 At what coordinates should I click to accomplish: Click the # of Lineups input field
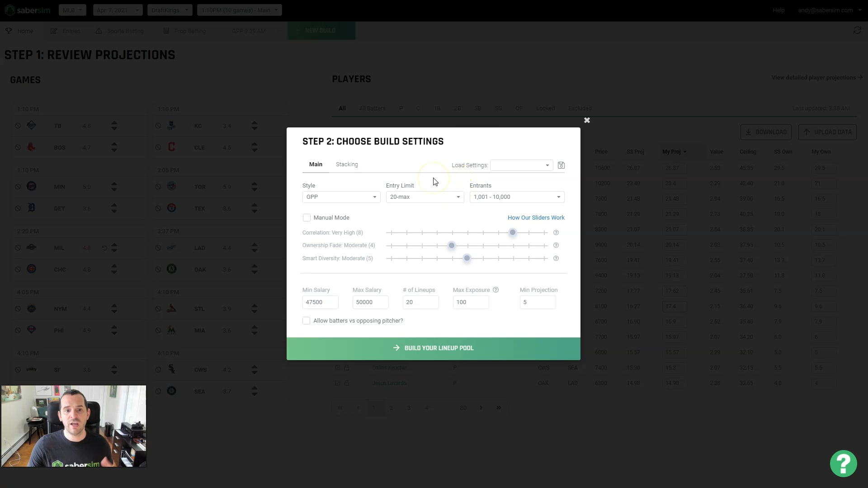420,302
